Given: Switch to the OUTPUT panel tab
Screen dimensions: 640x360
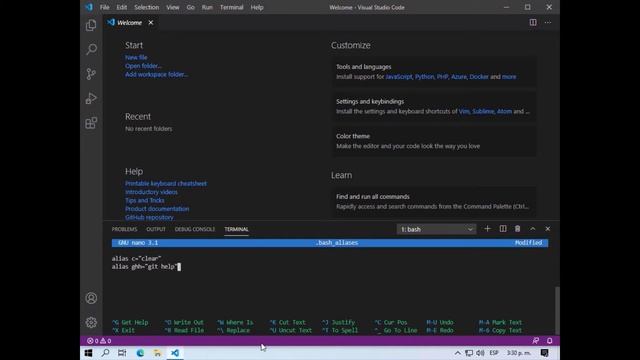Looking at the screenshot, I should click(x=156, y=229).
